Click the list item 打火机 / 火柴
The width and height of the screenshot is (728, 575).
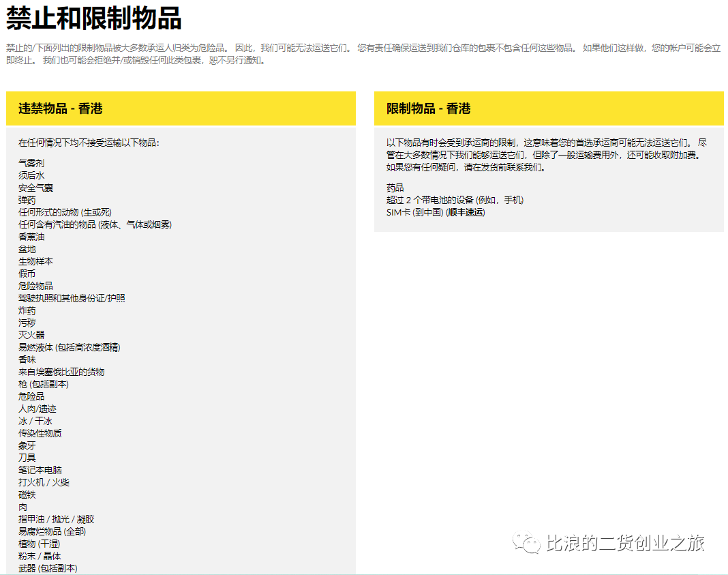click(44, 482)
